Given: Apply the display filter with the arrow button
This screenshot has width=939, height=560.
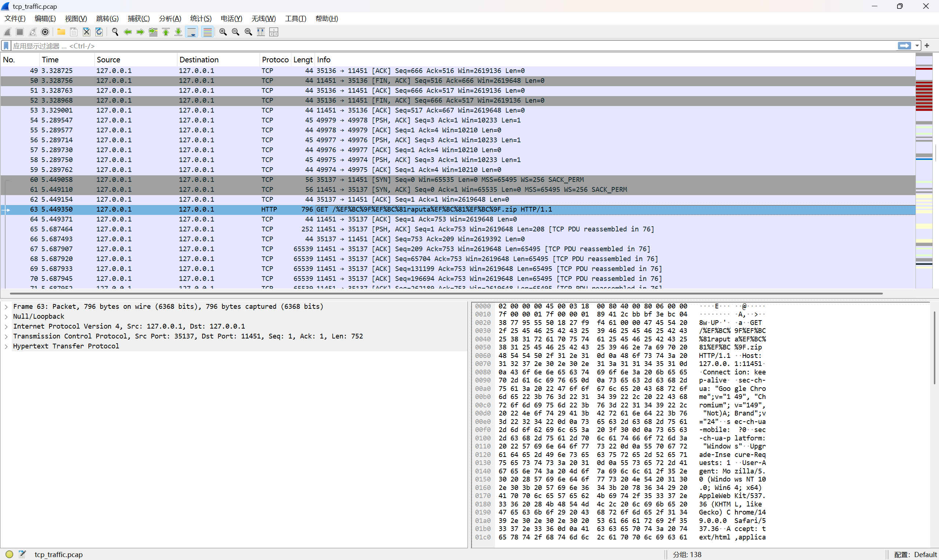Looking at the screenshot, I should [905, 46].
